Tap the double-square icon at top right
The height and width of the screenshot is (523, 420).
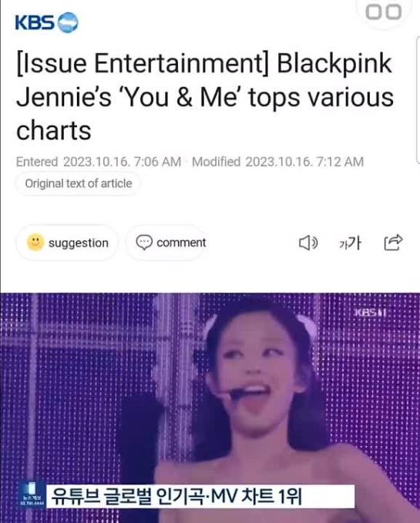click(383, 12)
